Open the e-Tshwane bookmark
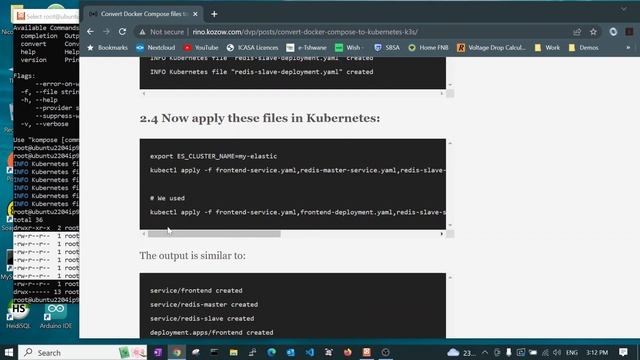The height and width of the screenshot is (360, 640). (x=306, y=48)
